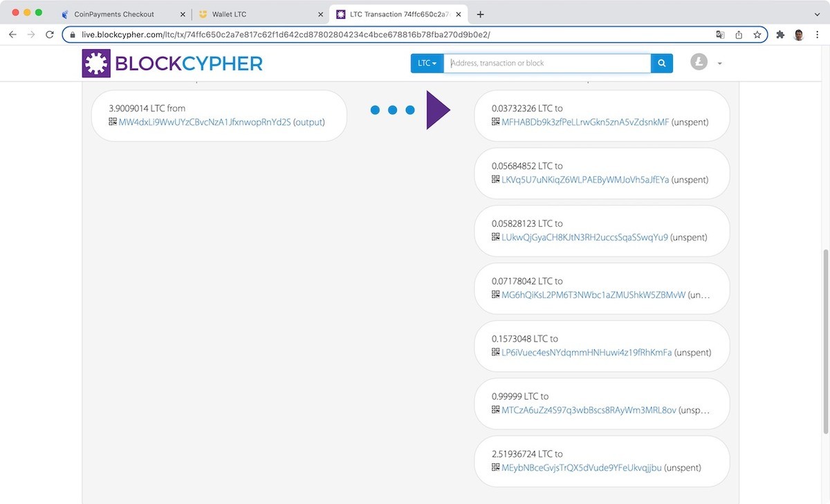830x504 pixels.
Task: Open output address LKVq5U7uNKiqZ6WLPAEByWMJoVh5aJfEYa
Action: coord(585,180)
